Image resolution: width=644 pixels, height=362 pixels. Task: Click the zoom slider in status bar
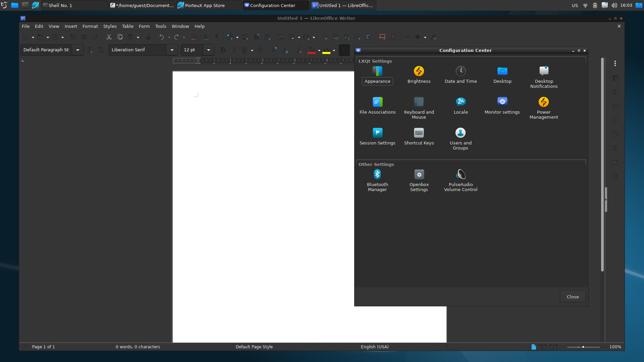pyautogui.click(x=583, y=347)
